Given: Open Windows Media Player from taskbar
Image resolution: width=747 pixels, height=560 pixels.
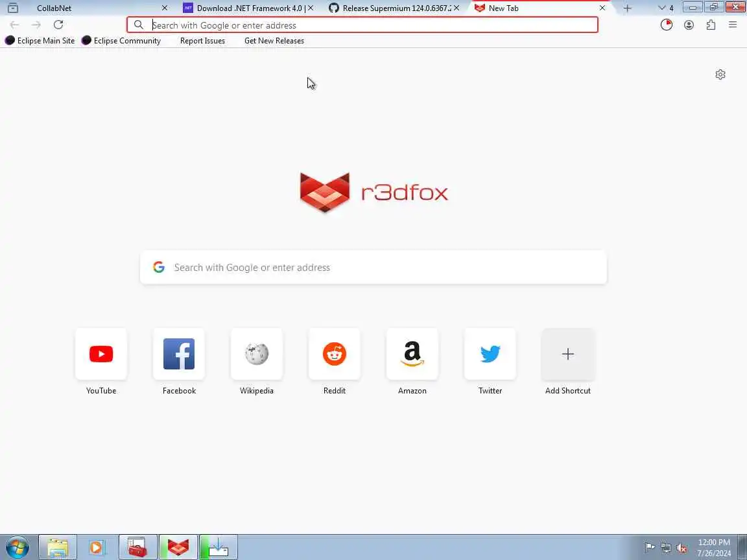Looking at the screenshot, I should point(97,548).
